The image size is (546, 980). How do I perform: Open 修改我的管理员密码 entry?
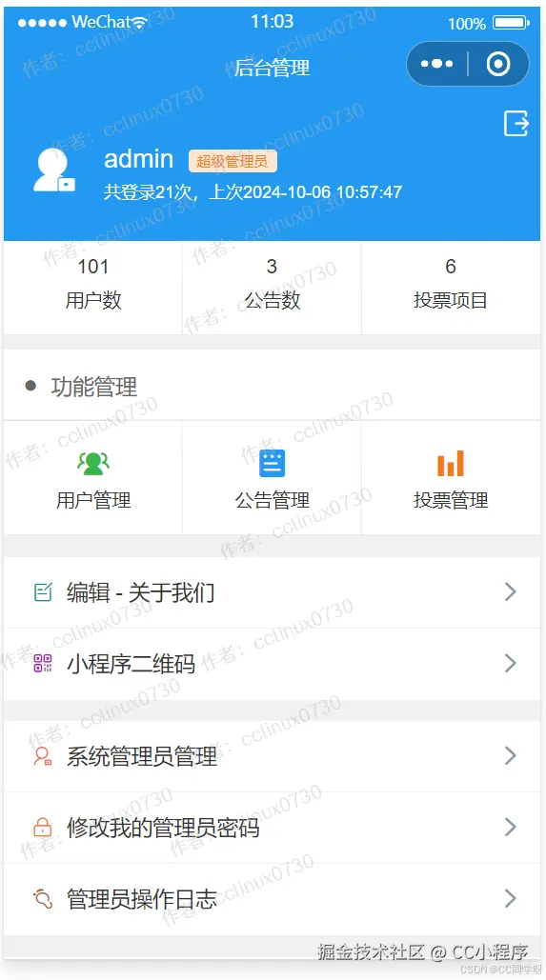coord(273,828)
